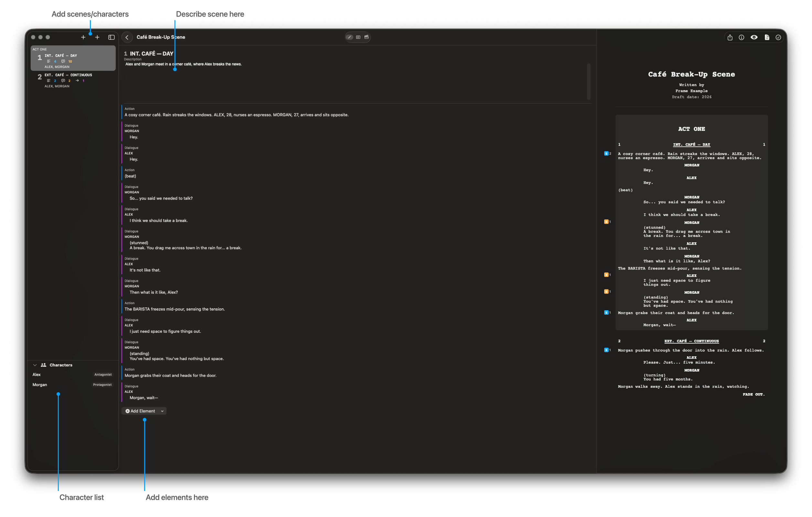812x517 pixels.
Task: Click the transition arrow icon in scene 2 row
Action: [77, 80]
